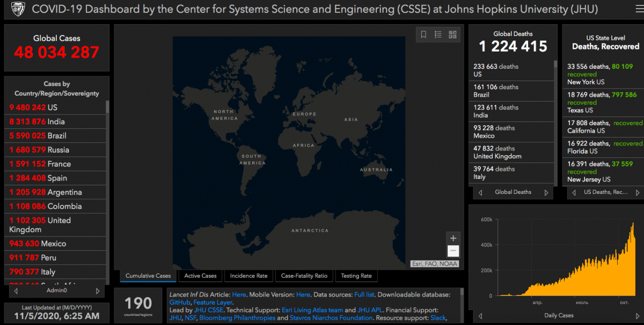Open the GitHub database link

coord(180,302)
